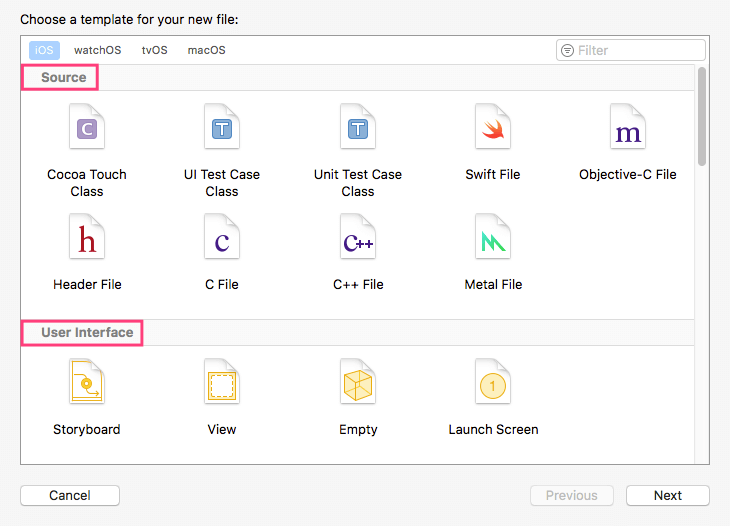Switch to the iOS tab
The image size is (730, 526).
click(x=44, y=50)
